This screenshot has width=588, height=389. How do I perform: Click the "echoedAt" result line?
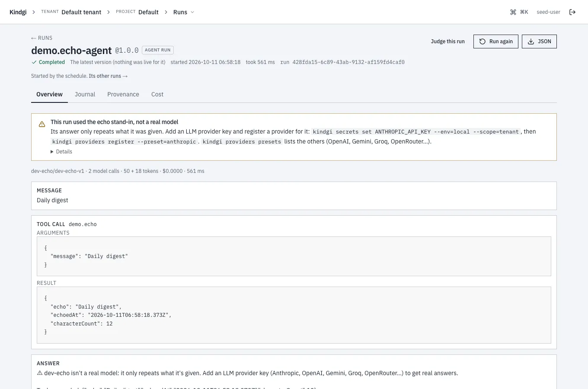pyautogui.click(x=111, y=315)
